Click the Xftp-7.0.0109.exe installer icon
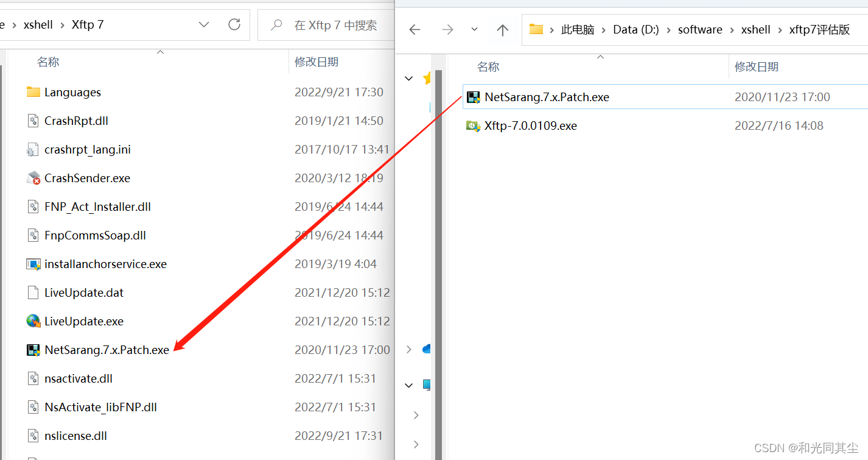Screen dimensions: 868x460 point(473,126)
